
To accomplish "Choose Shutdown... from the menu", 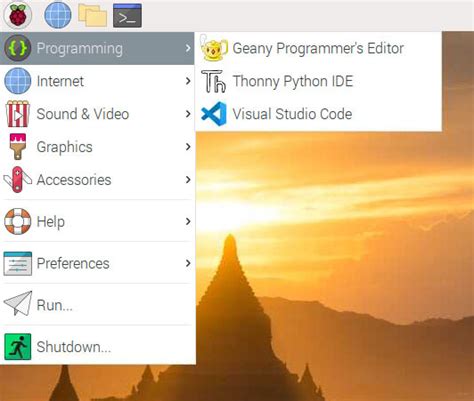I will point(97,347).
